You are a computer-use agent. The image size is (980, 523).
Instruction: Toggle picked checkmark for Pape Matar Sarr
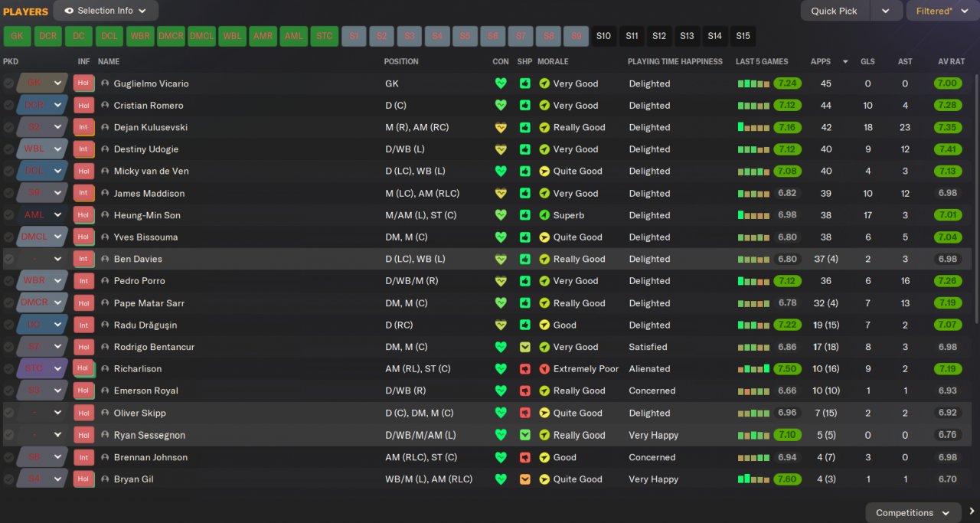8,303
